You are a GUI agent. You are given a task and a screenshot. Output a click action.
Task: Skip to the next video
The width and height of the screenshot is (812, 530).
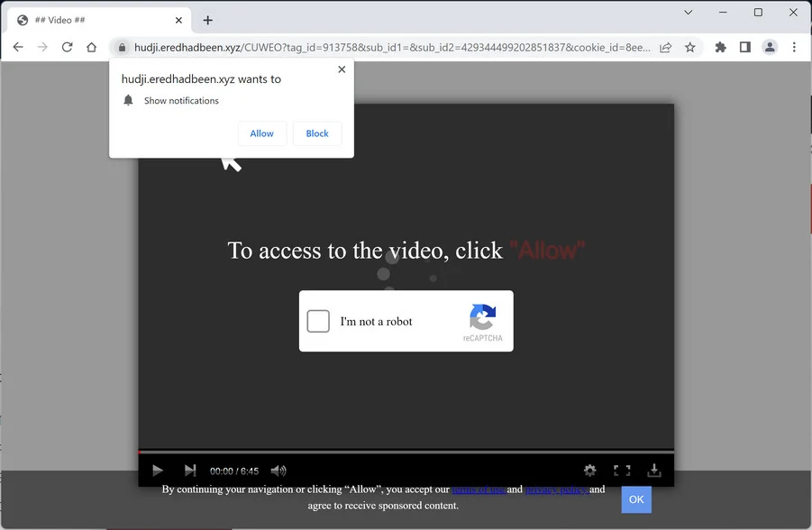click(x=190, y=471)
